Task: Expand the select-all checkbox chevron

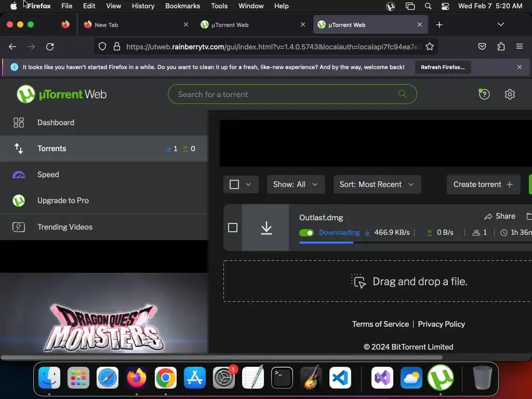Action: point(248,184)
